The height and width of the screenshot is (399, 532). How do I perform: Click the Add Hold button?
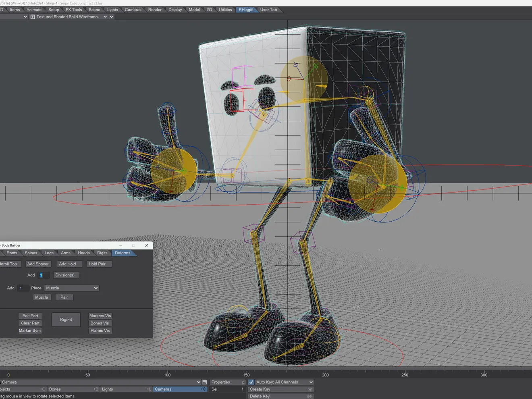click(x=69, y=264)
